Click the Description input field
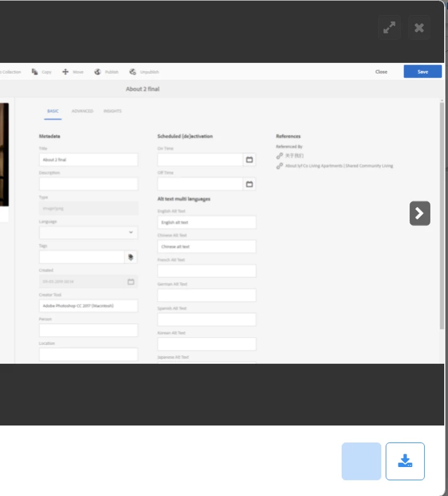The image size is (448, 496). pos(88,184)
